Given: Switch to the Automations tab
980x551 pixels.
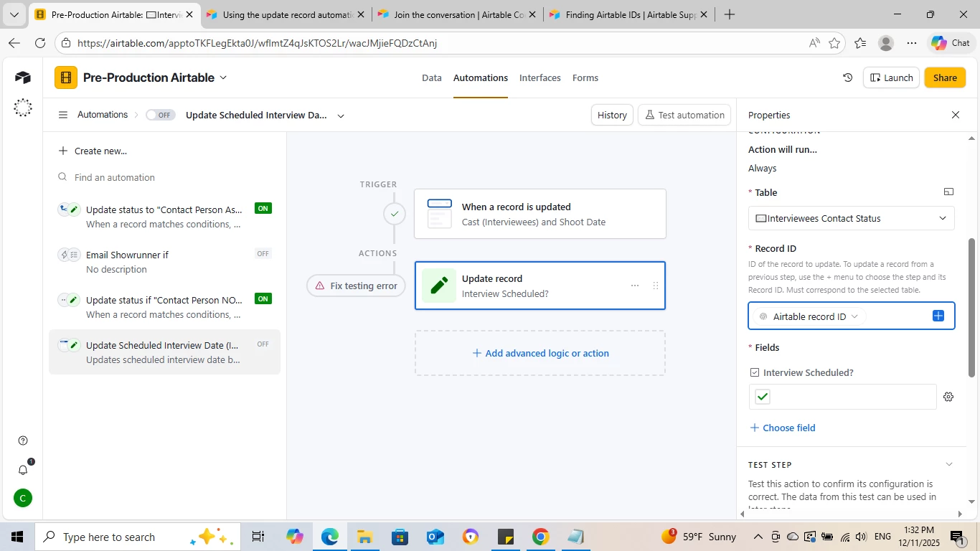Looking at the screenshot, I should [x=481, y=77].
